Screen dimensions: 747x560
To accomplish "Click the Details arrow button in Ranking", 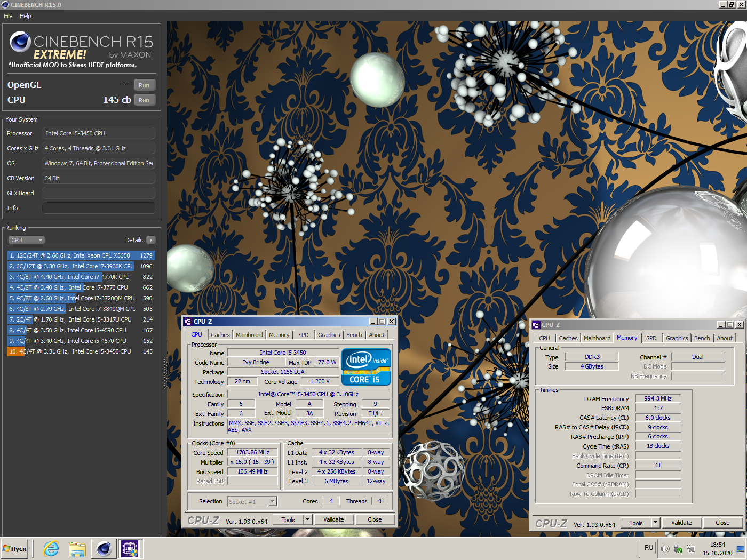I will (x=151, y=240).
